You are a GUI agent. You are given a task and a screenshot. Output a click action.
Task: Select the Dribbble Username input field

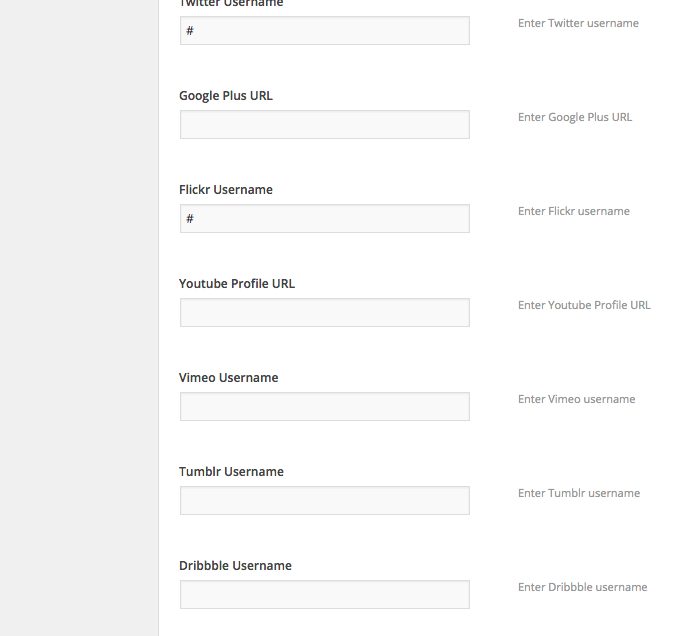(x=324, y=595)
